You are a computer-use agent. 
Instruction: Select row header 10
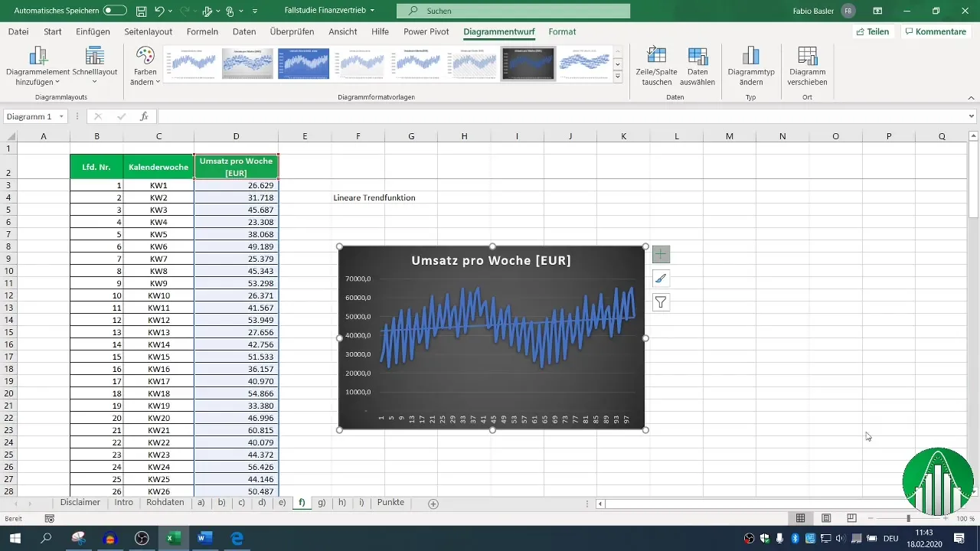(8, 271)
